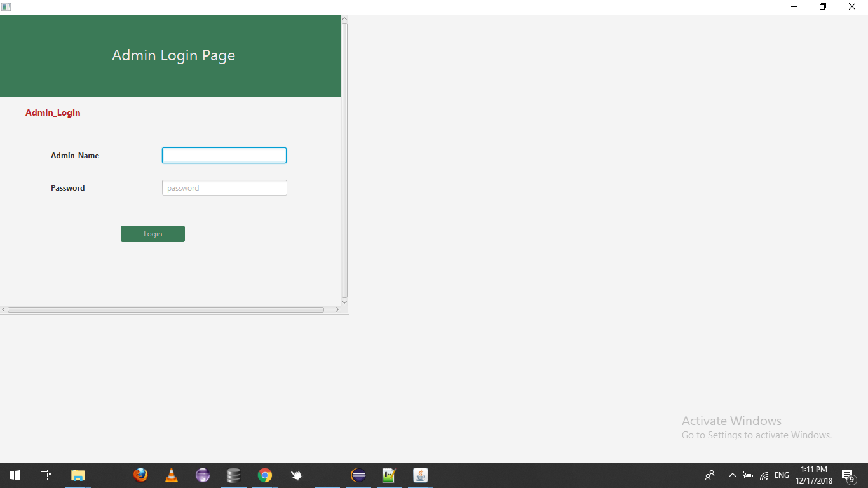Click the running Java coffee-cup taskbar icon
The image size is (868, 488).
tap(420, 475)
